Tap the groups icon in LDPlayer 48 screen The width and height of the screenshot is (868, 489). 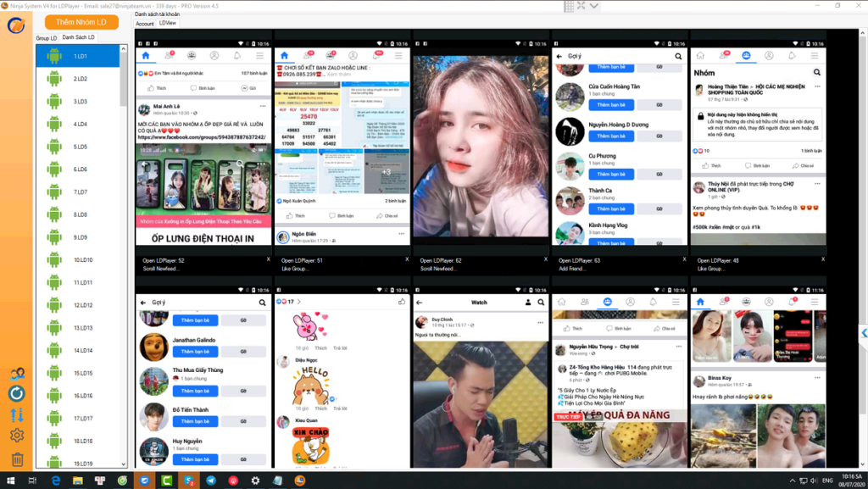[x=746, y=55]
